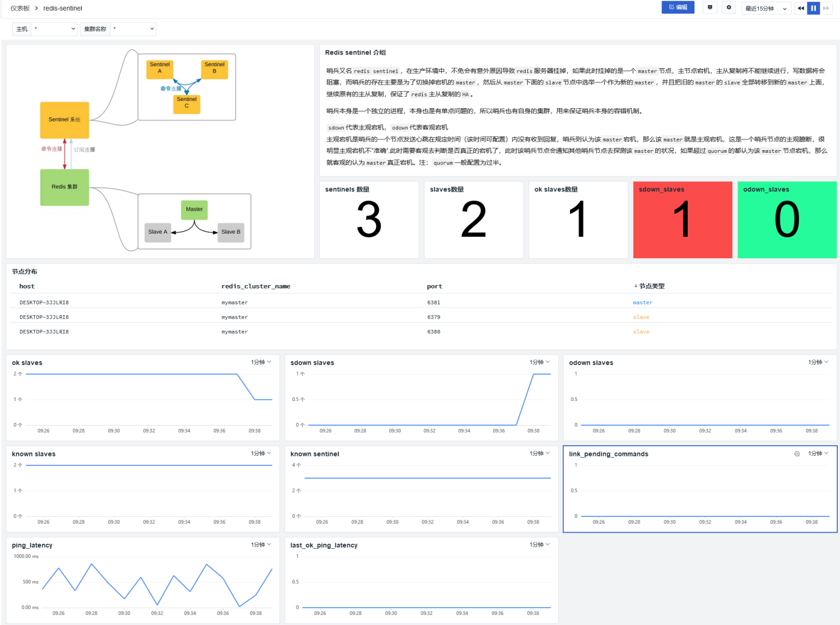The width and height of the screenshot is (840, 625).
Task: Go to the 仪表板 breadcrumb link
Action: point(20,8)
